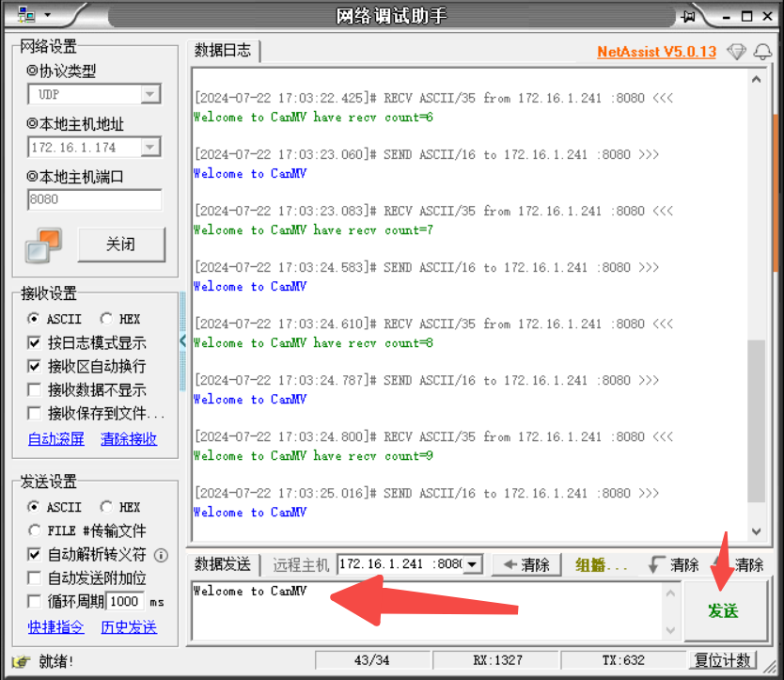
Task: Click the notification bell icon
Action: coord(762,53)
